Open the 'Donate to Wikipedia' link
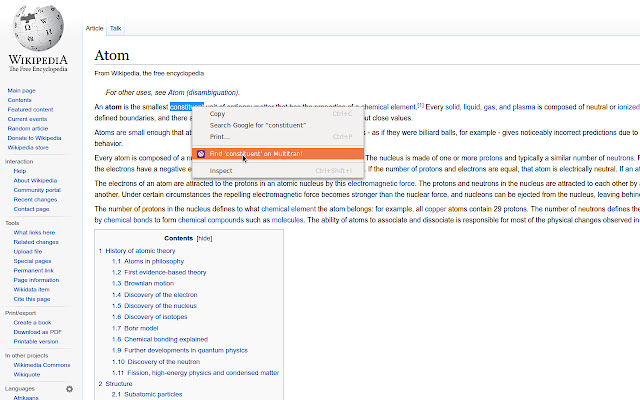The width and height of the screenshot is (640, 400). [x=34, y=138]
